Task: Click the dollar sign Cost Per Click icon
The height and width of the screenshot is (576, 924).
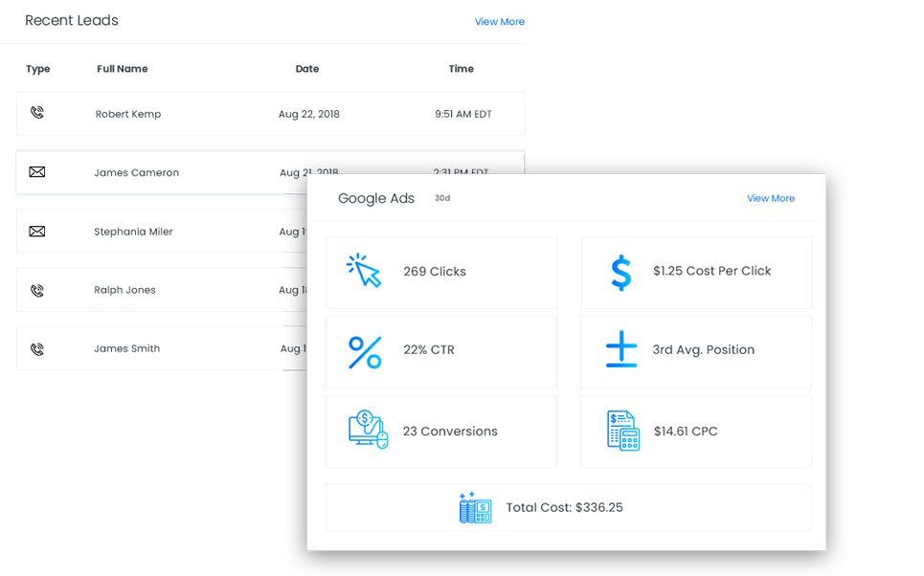Action: (621, 273)
